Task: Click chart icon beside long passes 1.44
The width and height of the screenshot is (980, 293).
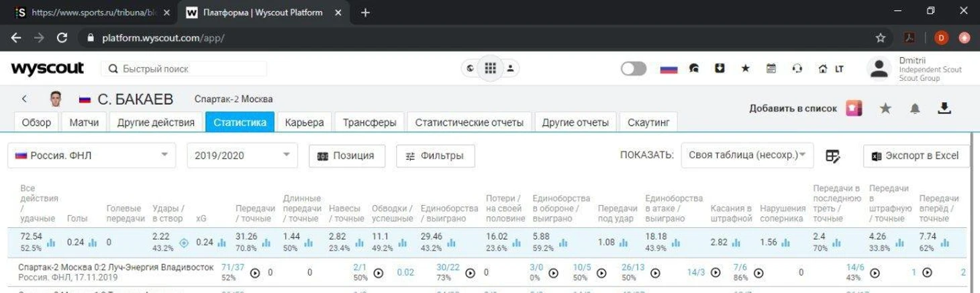Action: 310,243
